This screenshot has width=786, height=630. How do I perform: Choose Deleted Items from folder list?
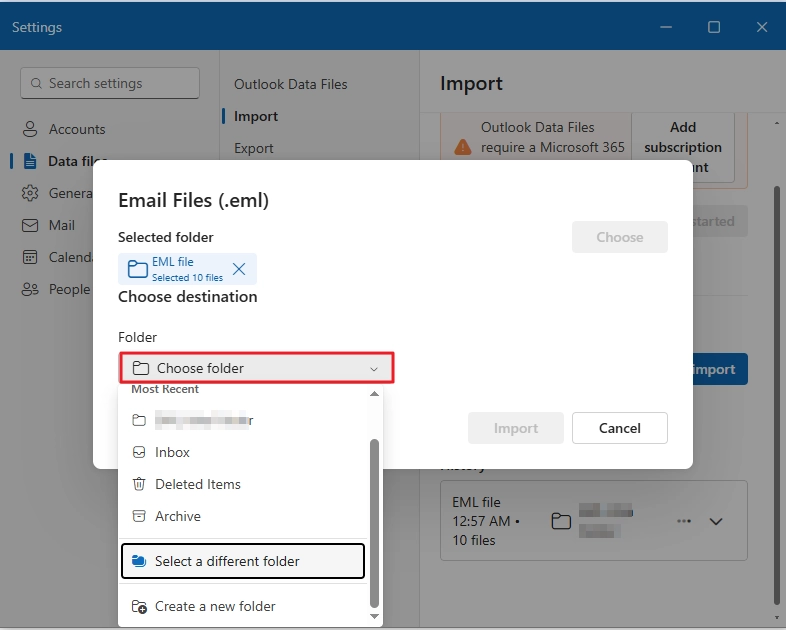tap(244, 485)
